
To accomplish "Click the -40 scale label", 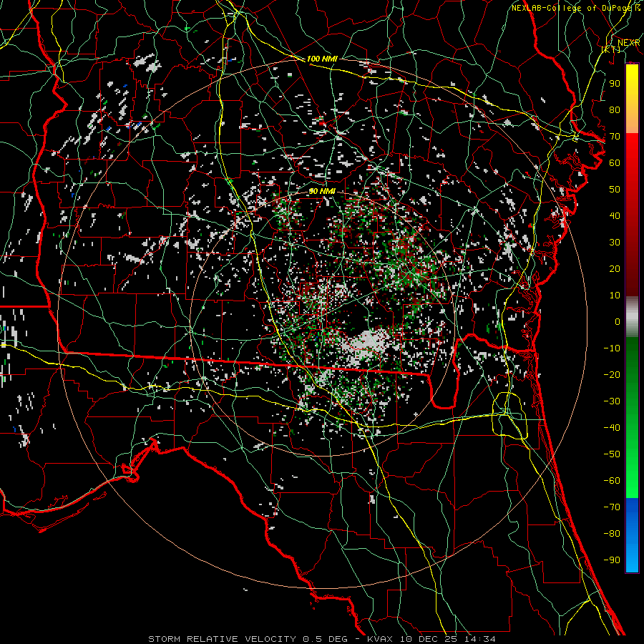I will pyautogui.click(x=612, y=428).
